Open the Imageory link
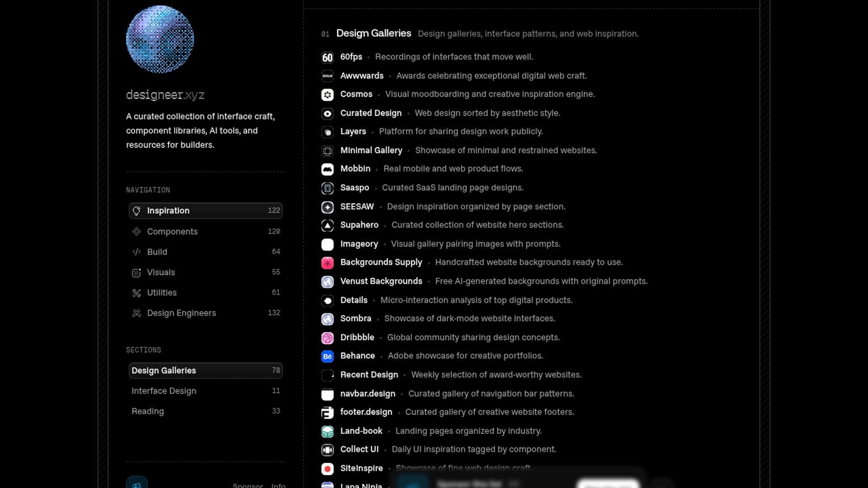 359,244
